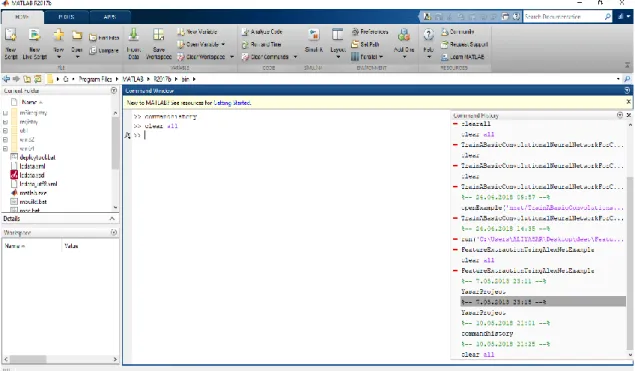635x371 pixels.
Task: Open the Layout dropdown
Action: click(x=338, y=44)
